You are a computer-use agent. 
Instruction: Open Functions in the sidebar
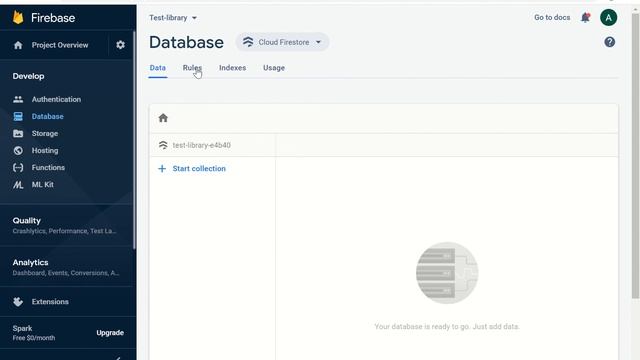coord(48,167)
